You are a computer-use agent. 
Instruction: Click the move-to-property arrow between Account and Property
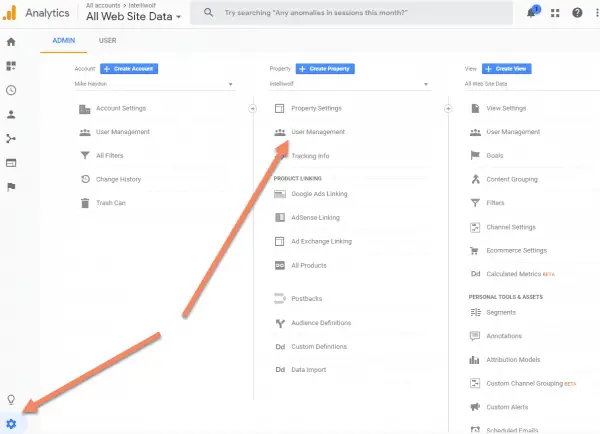click(x=253, y=109)
